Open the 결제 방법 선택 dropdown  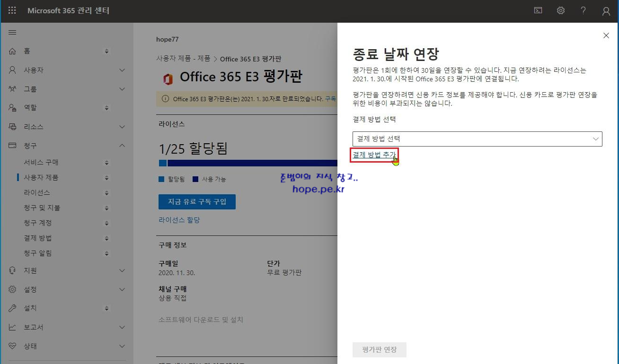(x=477, y=139)
